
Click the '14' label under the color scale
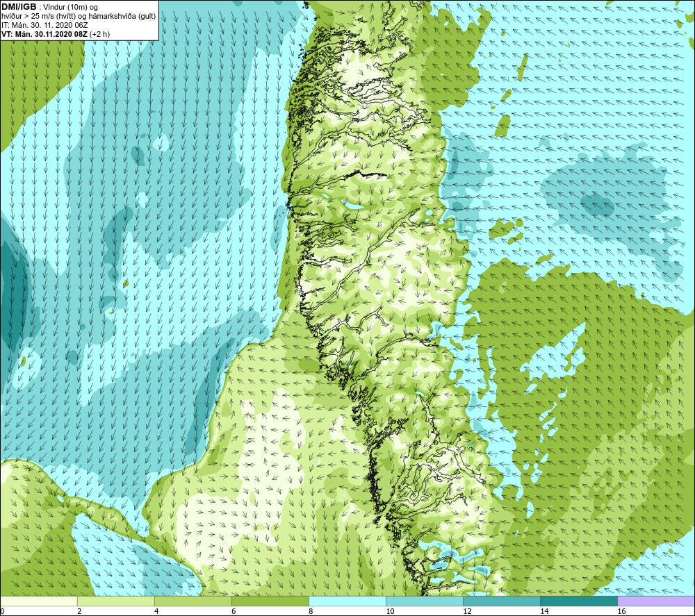click(544, 612)
